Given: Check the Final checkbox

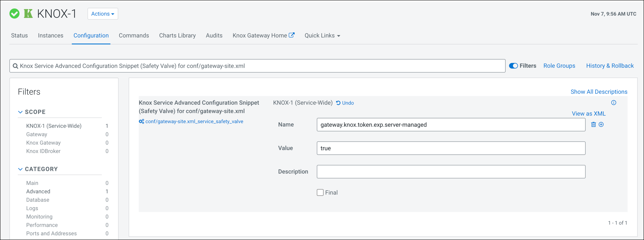Looking at the screenshot, I should point(320,192).
